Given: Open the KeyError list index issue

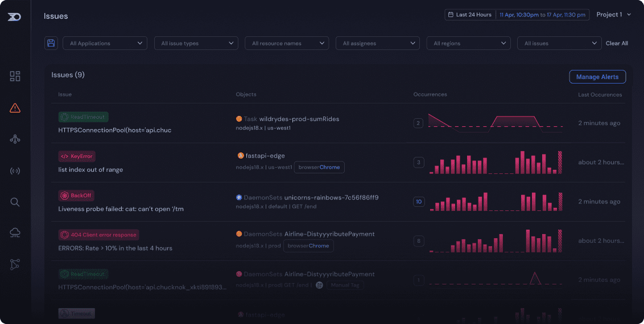Looking at the screenshot, I should [x=90, y=169].
